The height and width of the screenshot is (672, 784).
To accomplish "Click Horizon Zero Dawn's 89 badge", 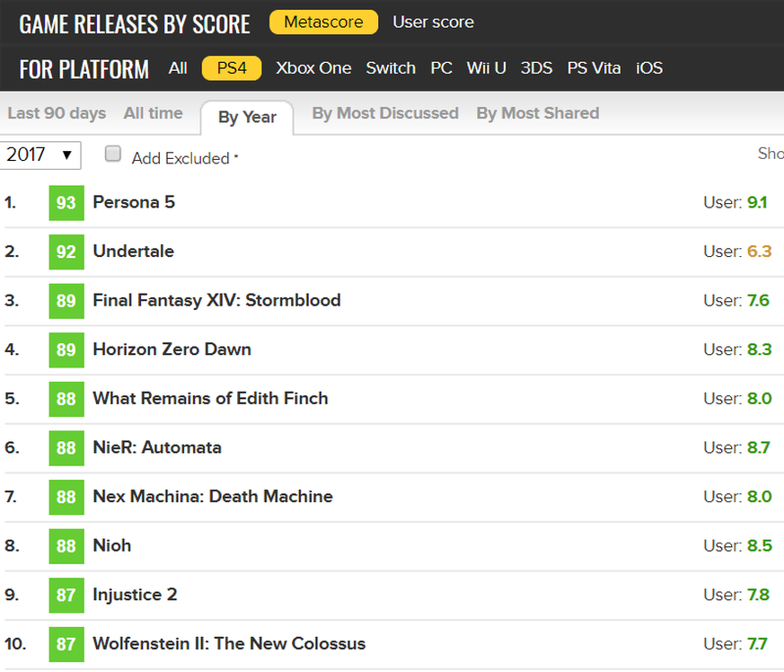I will pos(66,349).
